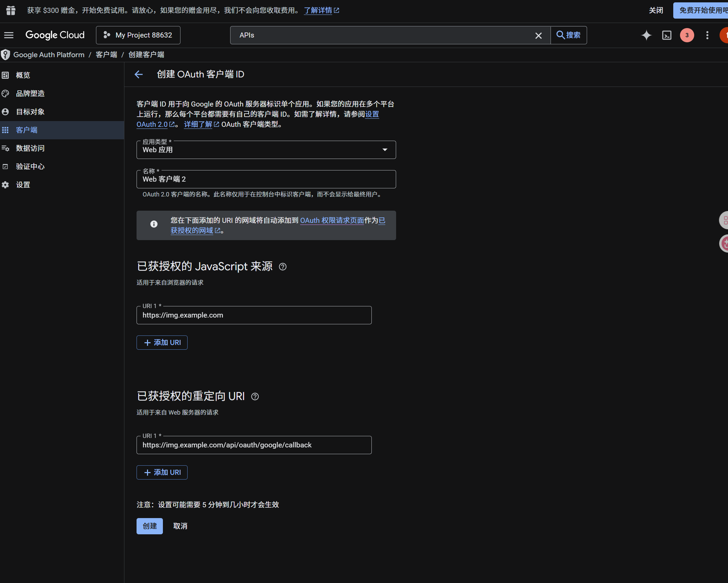Click the redirect URI 1 callback field
728x583 pixels.
point(254,445)
